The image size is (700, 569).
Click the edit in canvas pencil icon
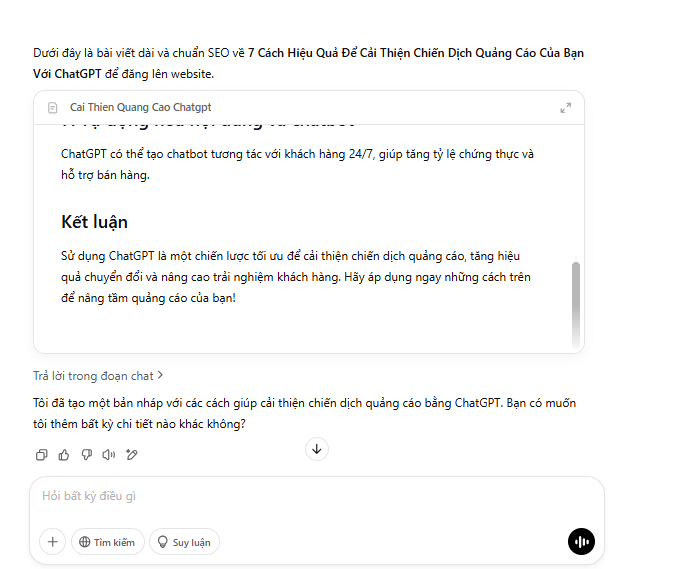(131, 455)
